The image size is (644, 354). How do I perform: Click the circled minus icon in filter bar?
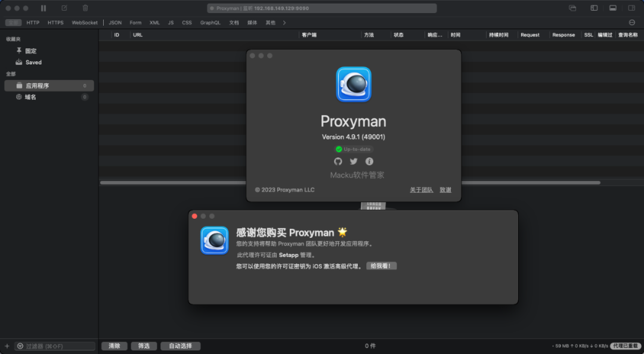pyautogui.click(x=632, y=23)
